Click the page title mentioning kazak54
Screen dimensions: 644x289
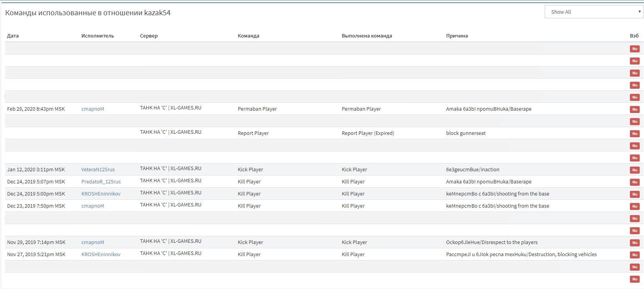[88, 13]
